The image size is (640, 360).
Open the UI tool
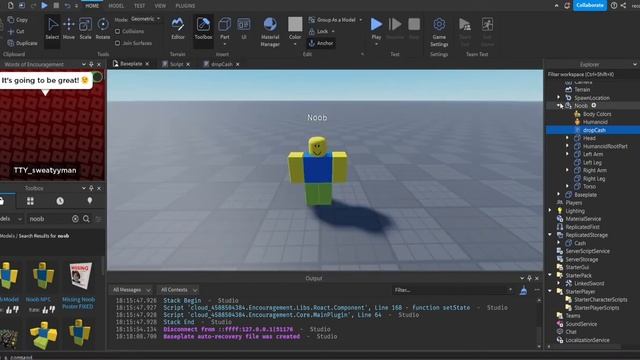click(x=244, y=29)
